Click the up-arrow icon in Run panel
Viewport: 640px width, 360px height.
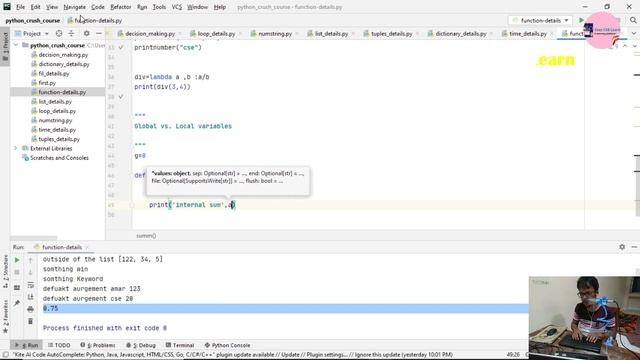[x=30, y=260]
